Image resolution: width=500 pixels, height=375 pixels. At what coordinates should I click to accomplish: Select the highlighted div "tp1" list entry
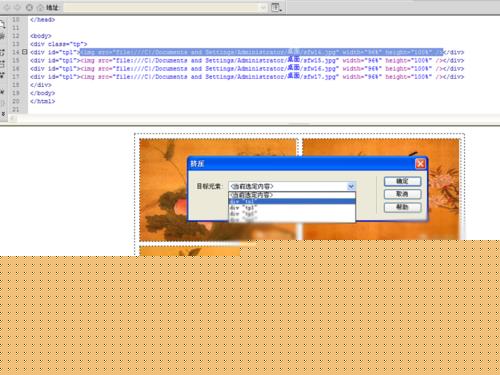click(292, 201)
